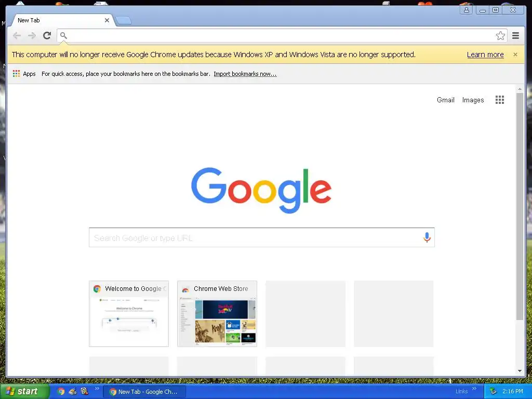Open the Learn more link in the warning bar
This screenshot has width=532, height=399.
(x=485, y=55)
